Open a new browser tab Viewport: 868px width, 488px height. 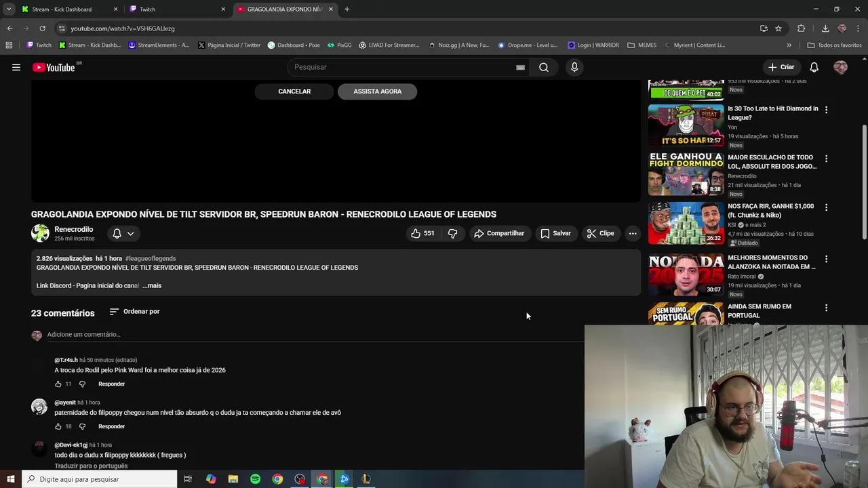pos(347,9)
